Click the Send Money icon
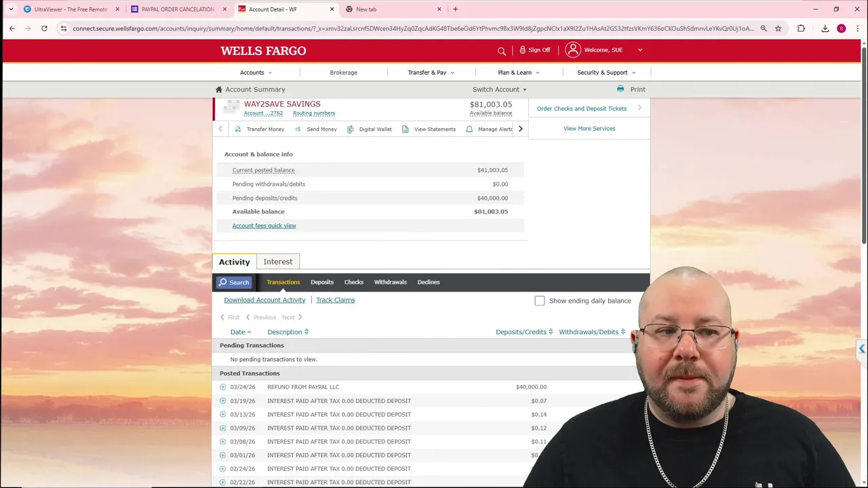Screen dimensions: 868x488 pos(298,129)
